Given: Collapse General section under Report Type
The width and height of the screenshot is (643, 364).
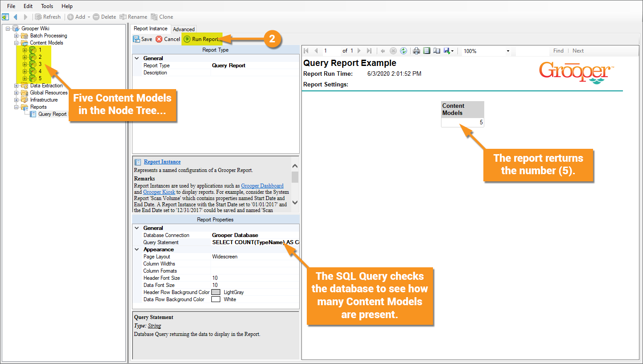Looking at the screenshot, I should point(137,58).
